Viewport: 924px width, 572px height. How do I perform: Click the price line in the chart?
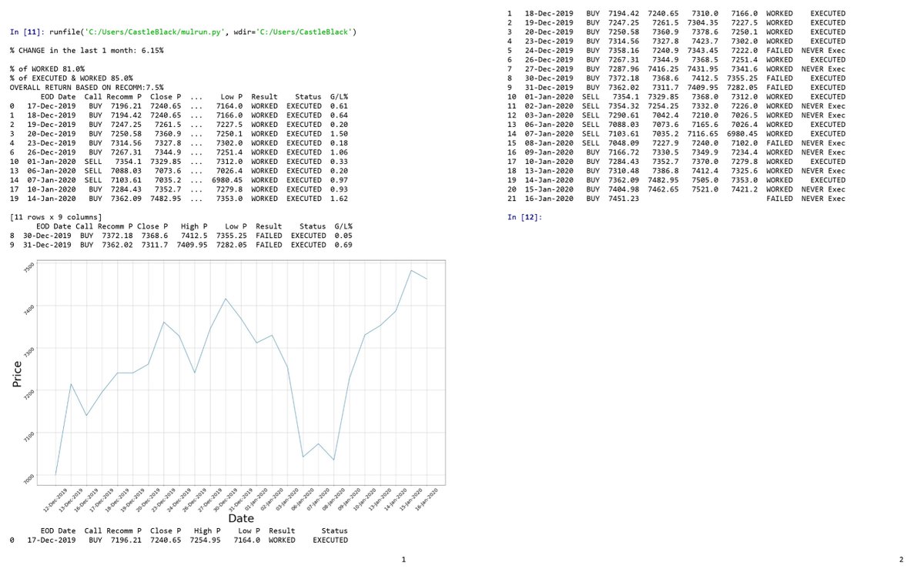click(240, 372)
